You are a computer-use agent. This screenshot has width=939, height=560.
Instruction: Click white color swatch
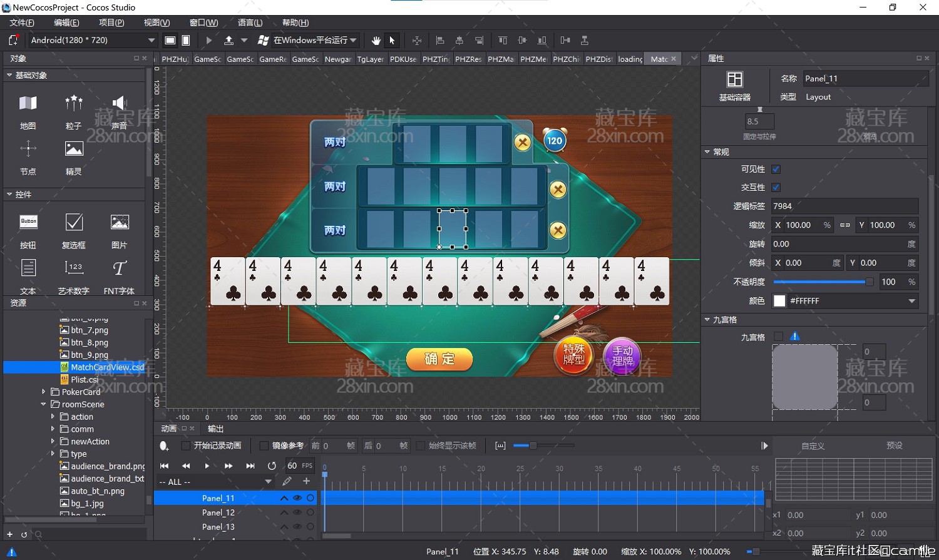click(779, 301)
